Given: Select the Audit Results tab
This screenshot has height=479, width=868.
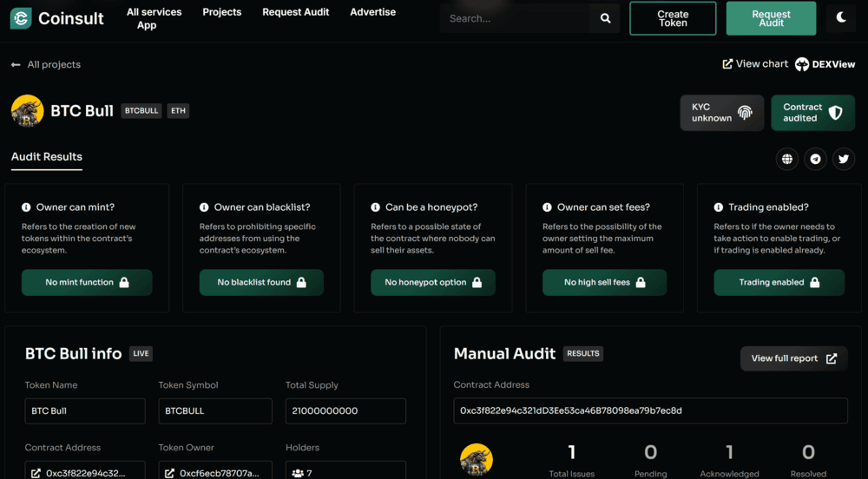Looking at the screenshot, I should coord(47,156).
